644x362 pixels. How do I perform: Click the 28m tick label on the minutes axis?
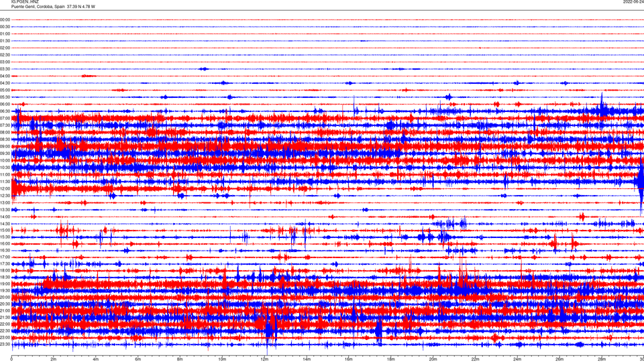coord(602,359)
